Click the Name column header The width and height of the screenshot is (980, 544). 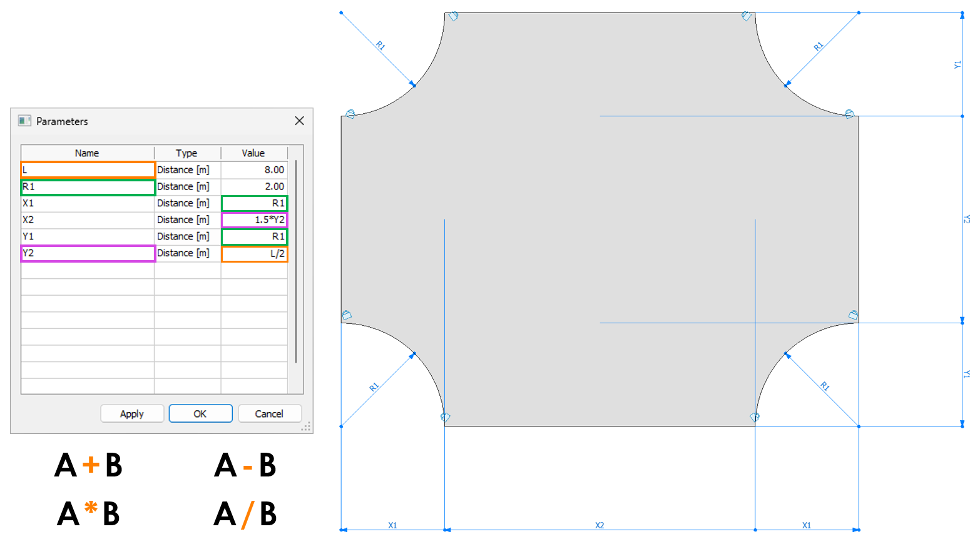(87, 153)
